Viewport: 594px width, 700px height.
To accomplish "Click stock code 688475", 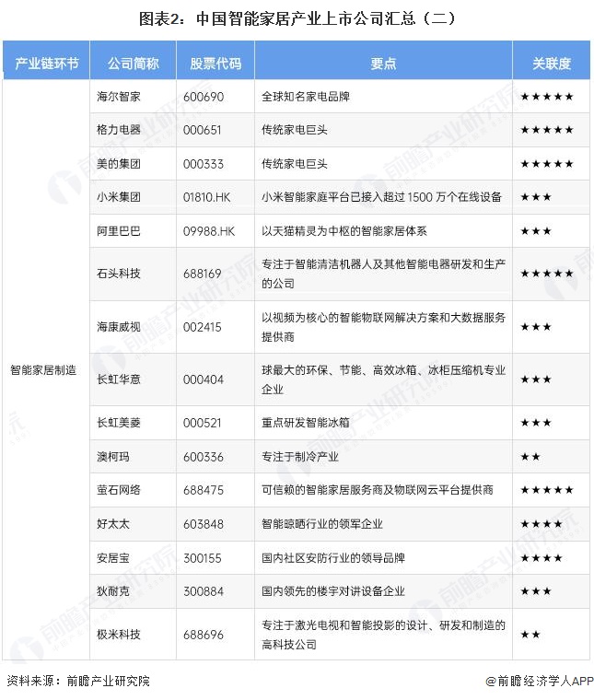I will coord(203,490).
